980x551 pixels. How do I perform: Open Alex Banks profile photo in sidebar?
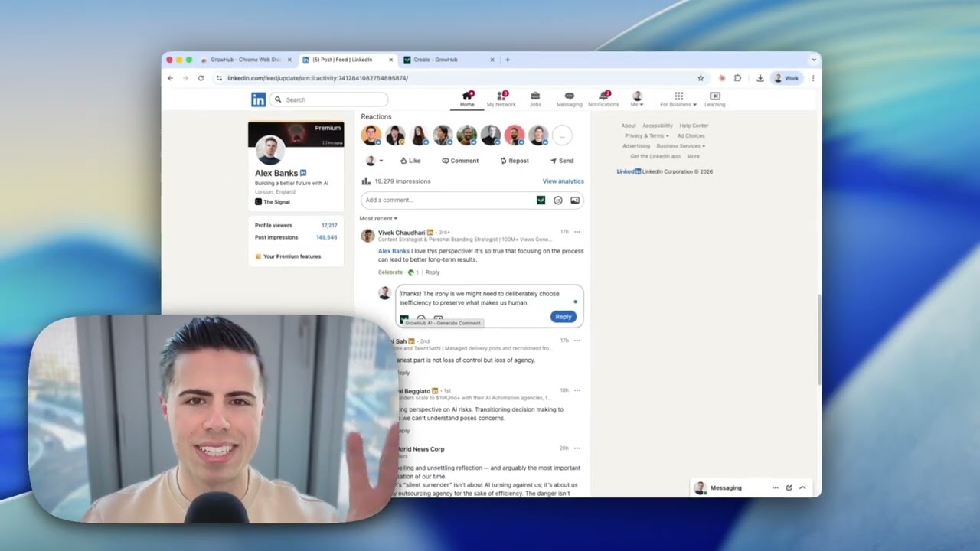pos(269,150)
